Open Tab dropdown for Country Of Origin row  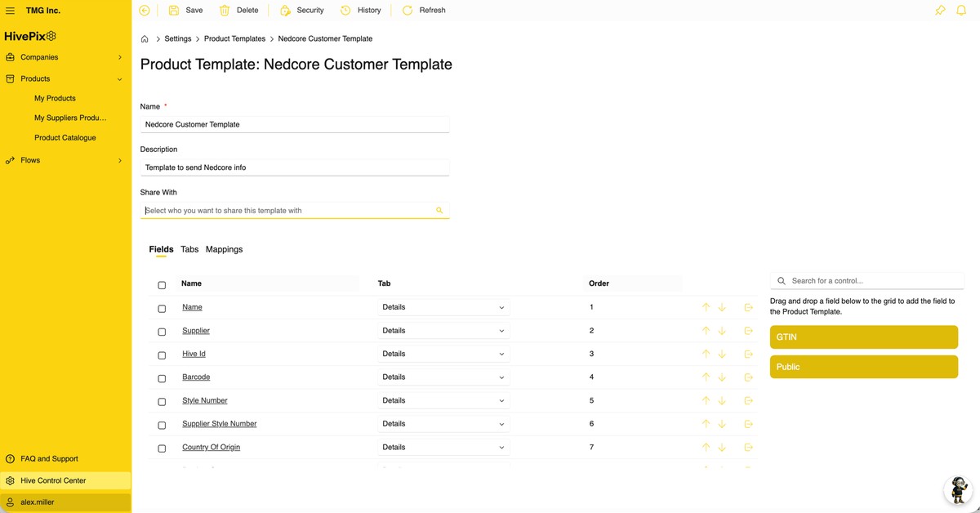click(x=443, y=448)
